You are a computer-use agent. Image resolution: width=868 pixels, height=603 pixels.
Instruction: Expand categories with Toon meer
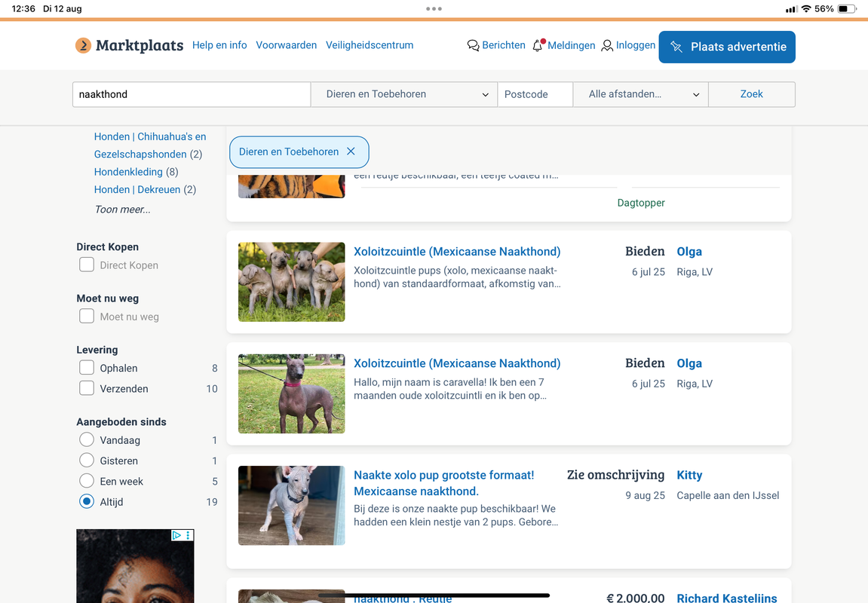tap(122, 209)
